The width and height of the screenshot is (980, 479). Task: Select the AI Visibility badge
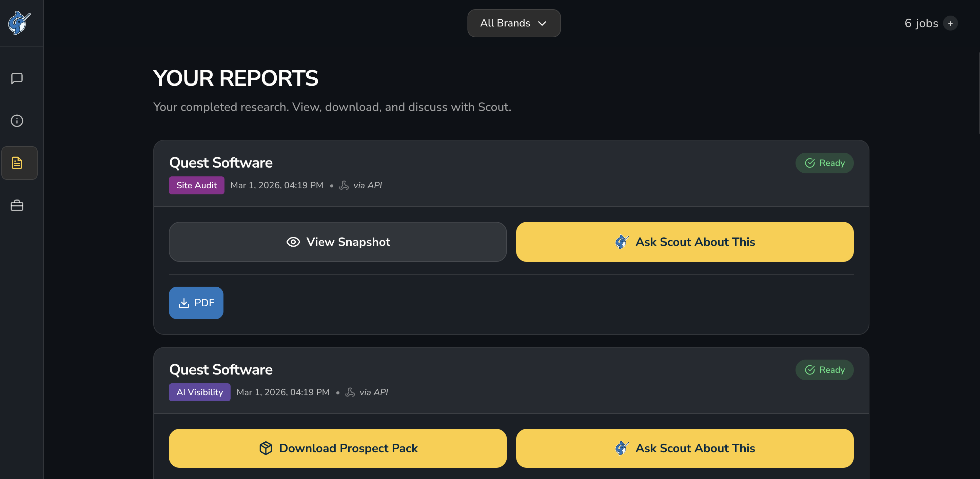click(199, 392)
